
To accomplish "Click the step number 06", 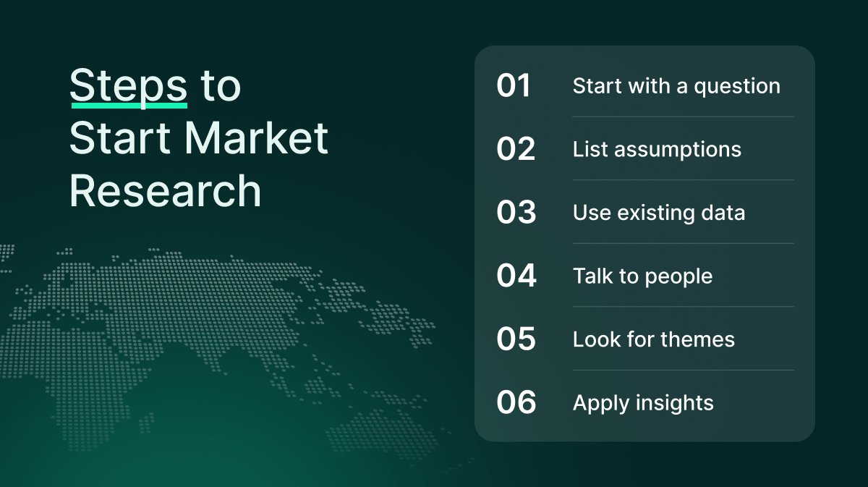I will pyautogui.click(x=516, y=402).
